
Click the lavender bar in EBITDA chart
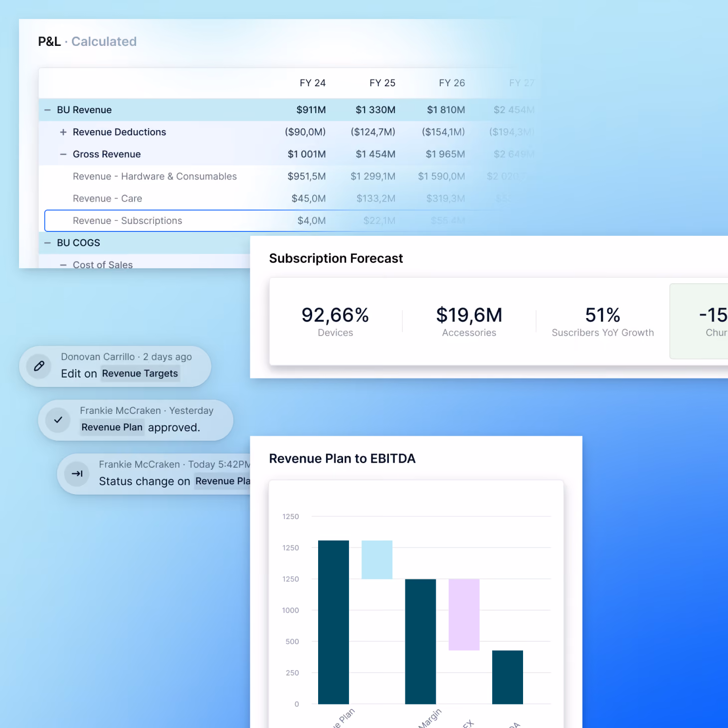tap(464, 615)
